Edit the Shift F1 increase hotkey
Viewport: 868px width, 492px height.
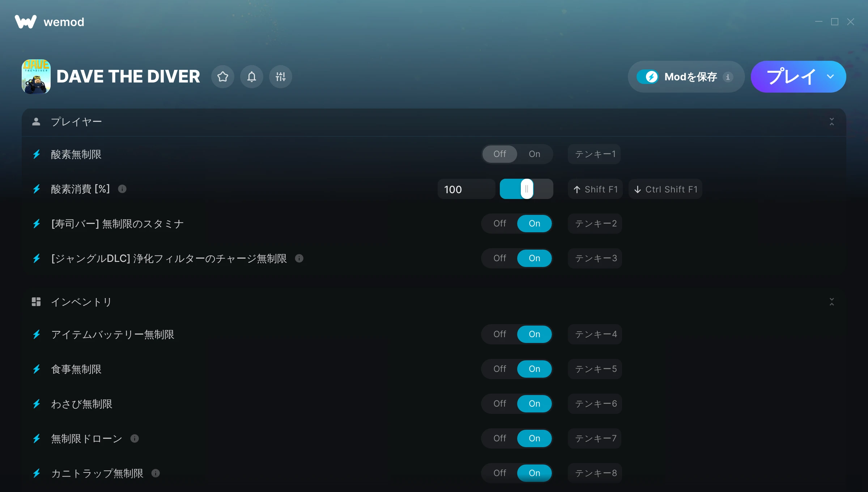click(x=595, y=189)
